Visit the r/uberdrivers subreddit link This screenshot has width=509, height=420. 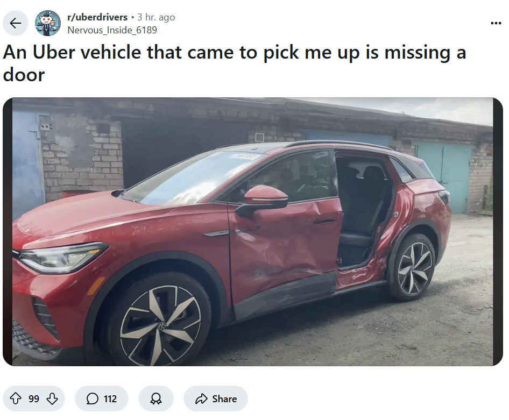[x=97, y=17]
